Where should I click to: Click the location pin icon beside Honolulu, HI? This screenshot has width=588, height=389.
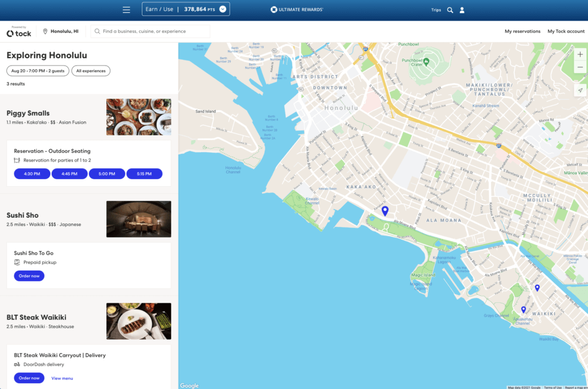(45, 32)
